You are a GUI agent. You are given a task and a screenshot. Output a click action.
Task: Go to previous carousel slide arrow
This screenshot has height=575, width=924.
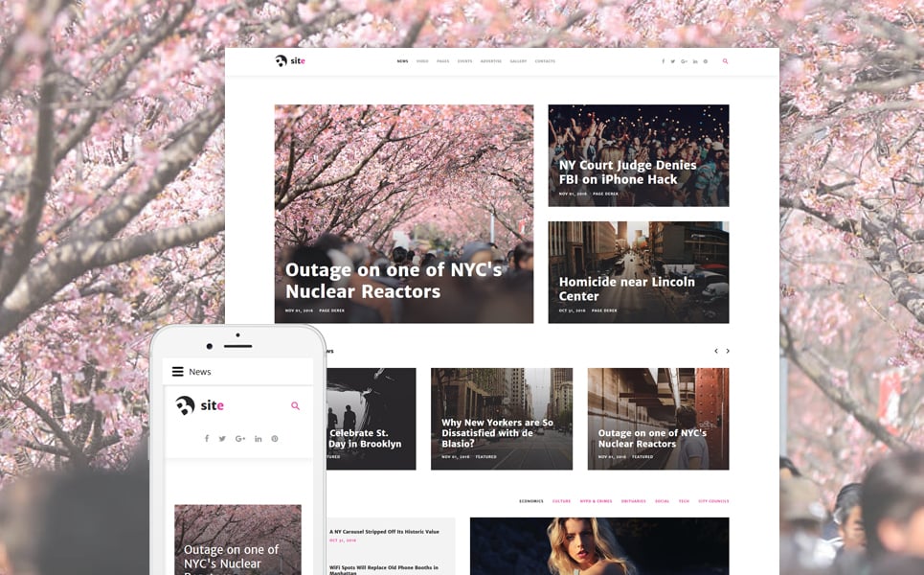tap(715, 352)
